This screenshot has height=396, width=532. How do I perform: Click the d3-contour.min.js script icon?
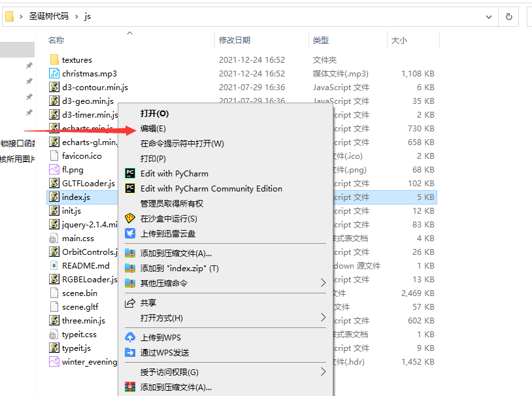(x=54, y=87)
